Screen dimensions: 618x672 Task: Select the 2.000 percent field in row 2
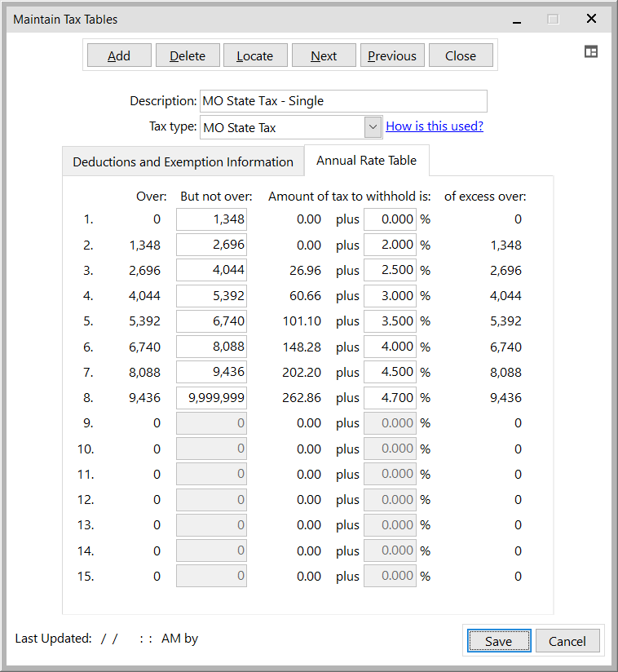[390, 245]
